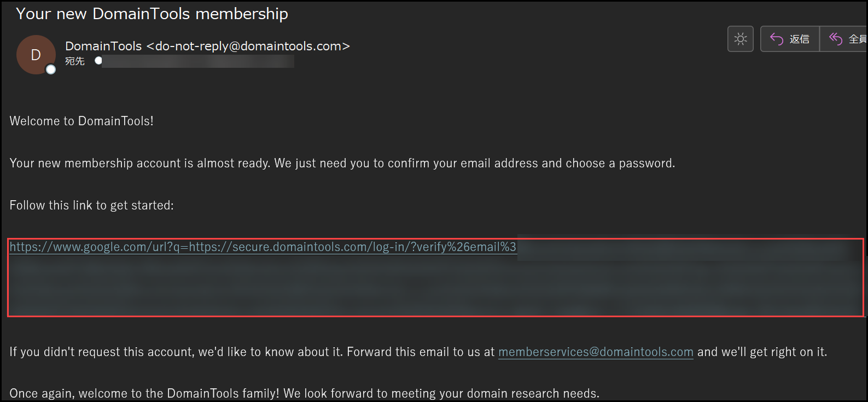Viewport: 868px width, 402px height.
Task: Click the purple single reply arrow icon
Action: click(777, 39)
